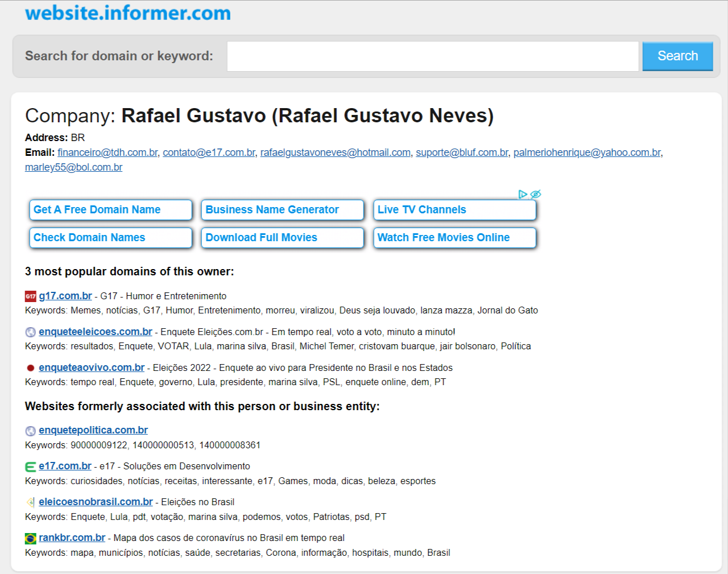The image size is (728, 574).
Task: Click 'Mapa dos casos de coronavírus' description
Action: [229, 538]
